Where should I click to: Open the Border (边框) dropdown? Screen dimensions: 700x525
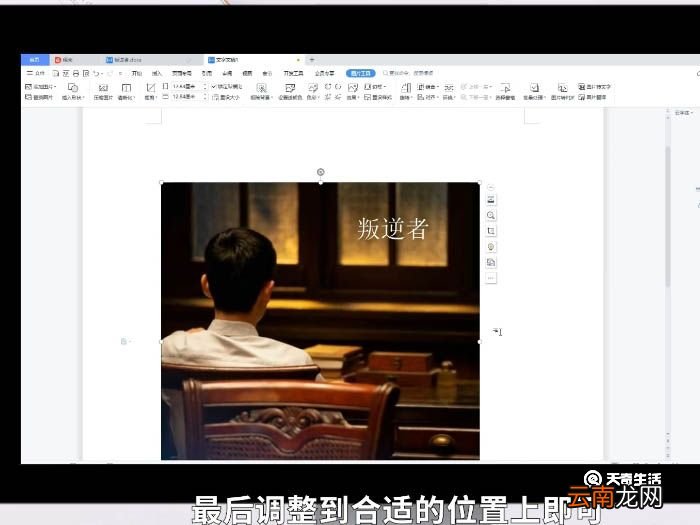click(375, 87)
